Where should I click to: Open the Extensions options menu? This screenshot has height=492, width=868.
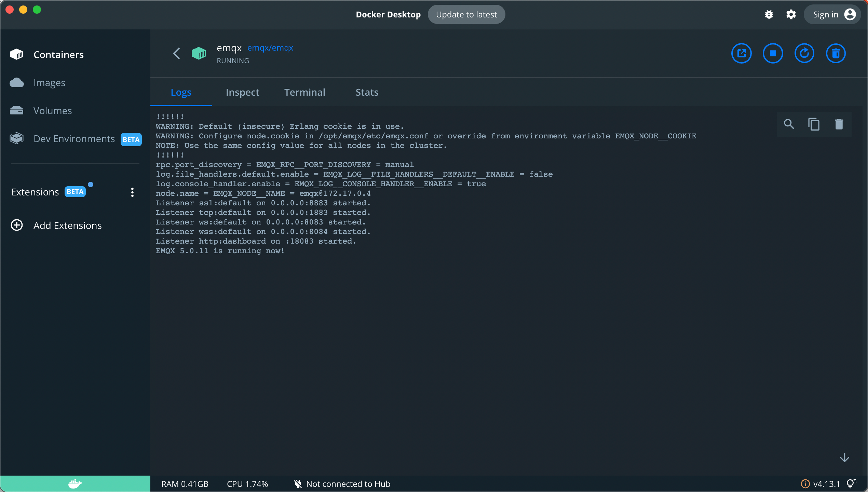pos(132,192)
